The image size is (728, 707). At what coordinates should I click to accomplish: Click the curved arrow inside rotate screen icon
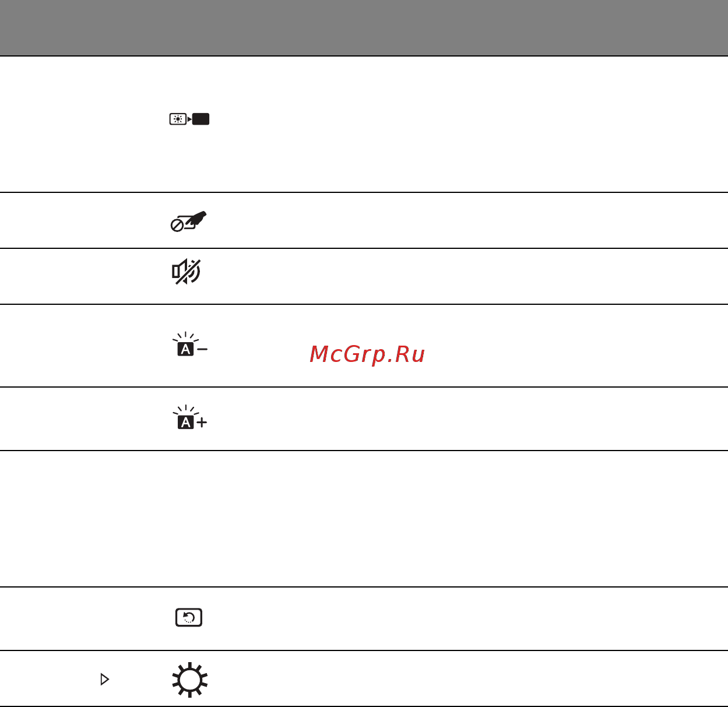coord(188,617)
